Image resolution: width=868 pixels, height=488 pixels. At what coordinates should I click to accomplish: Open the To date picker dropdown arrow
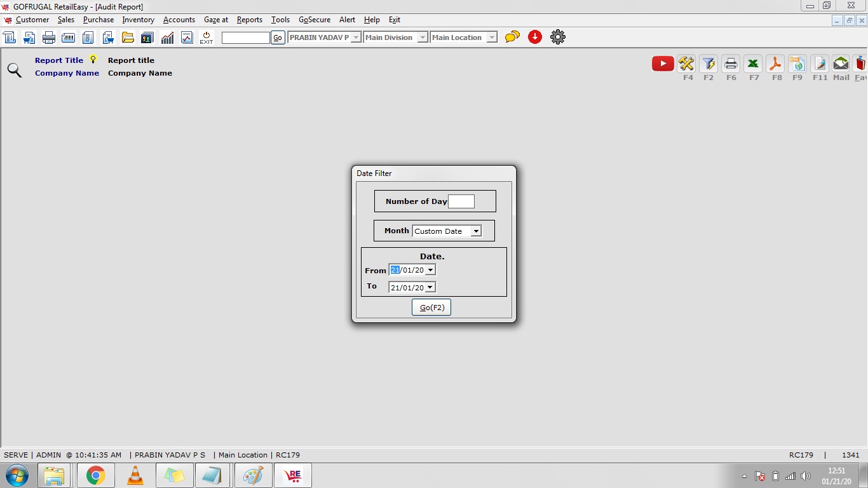(x=430, y=287)
